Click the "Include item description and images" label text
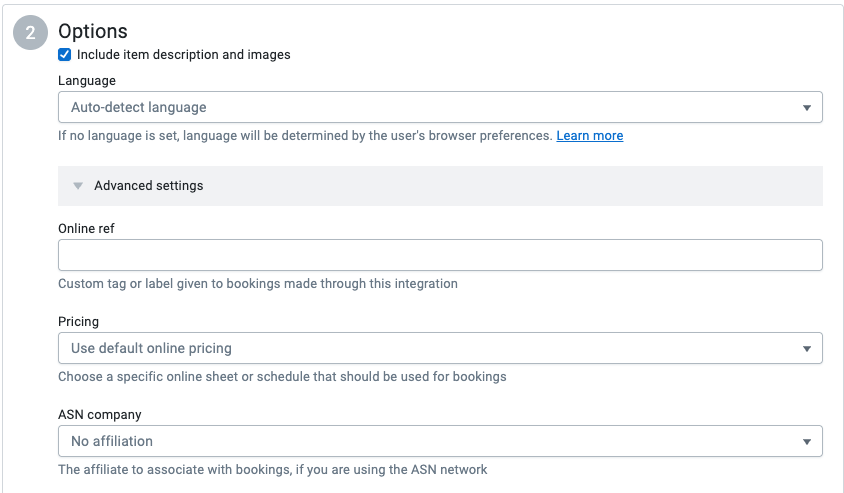This screenshot has width=844, height=493. pyautogui.click(x=183, y=55)
